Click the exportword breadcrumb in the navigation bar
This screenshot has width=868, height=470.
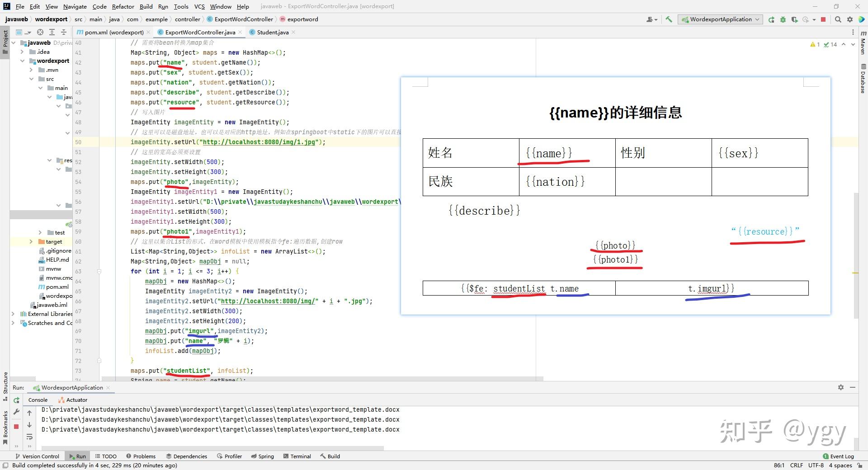click(x=303, y=19)
